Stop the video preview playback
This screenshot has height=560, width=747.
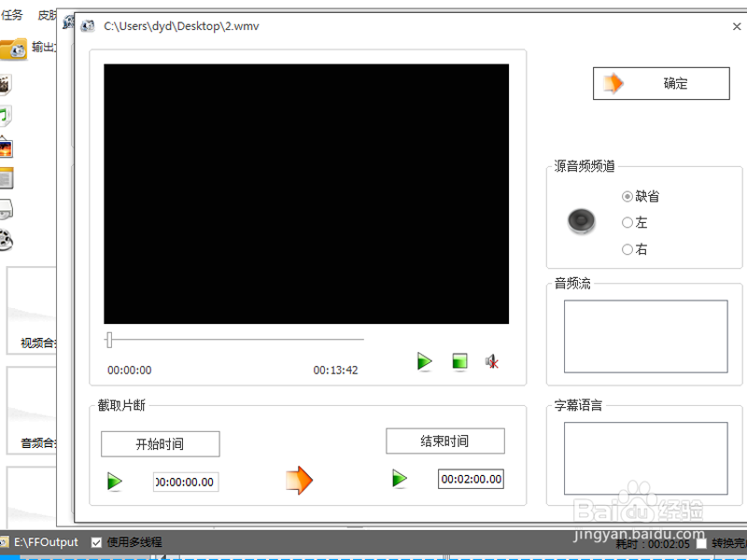(459, 361)
